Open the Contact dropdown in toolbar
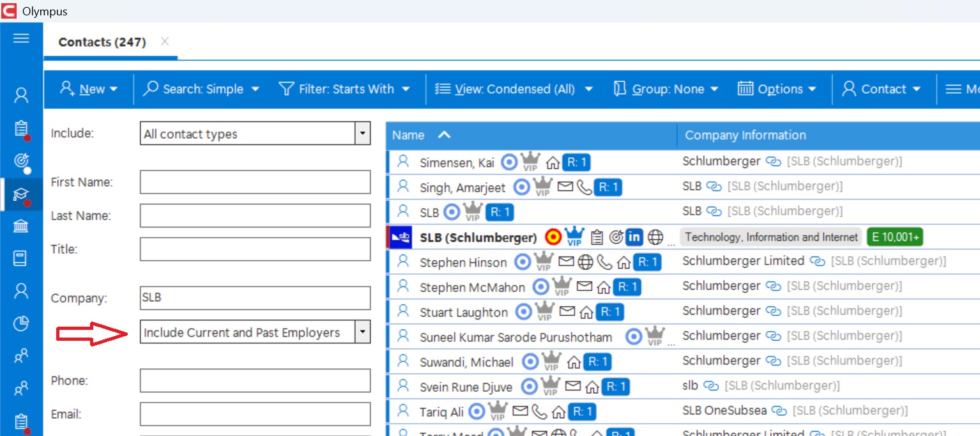This screenshot has height=436, width=980. click(x=881, y=89)
